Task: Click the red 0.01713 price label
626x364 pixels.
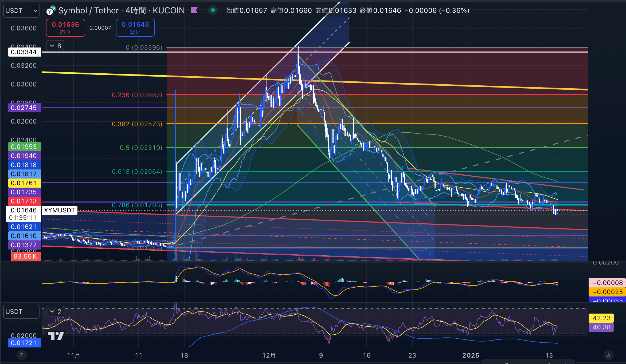Action: click(x=25, y=201)
